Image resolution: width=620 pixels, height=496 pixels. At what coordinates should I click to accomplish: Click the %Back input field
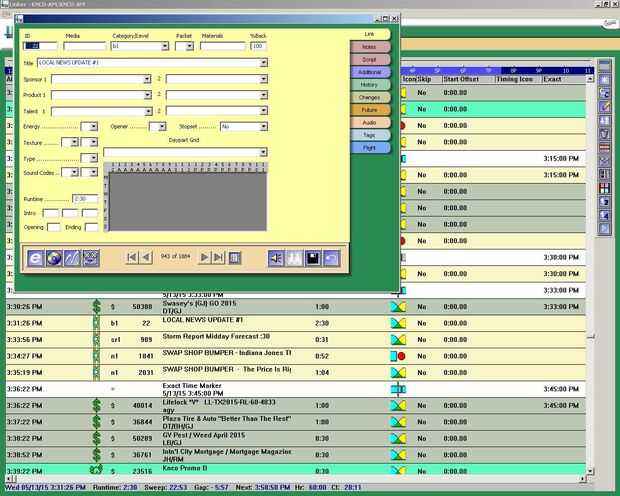pos(258,46)
